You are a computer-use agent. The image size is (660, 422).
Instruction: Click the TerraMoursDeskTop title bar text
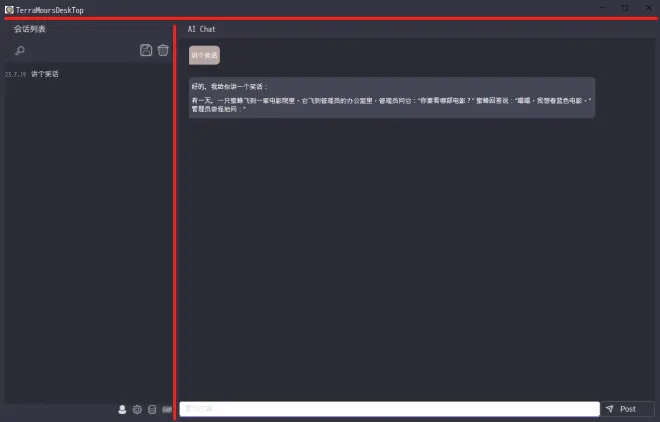(x=50, y=8)
